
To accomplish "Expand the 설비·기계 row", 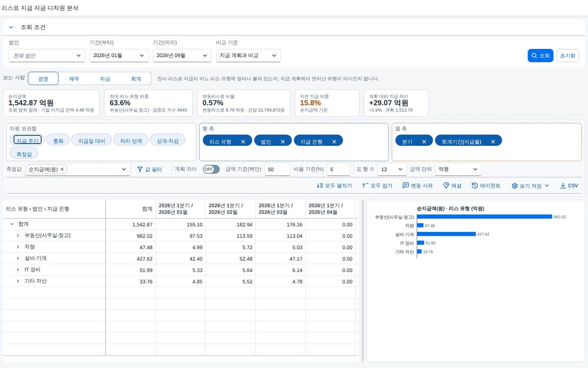I will 18,258.
